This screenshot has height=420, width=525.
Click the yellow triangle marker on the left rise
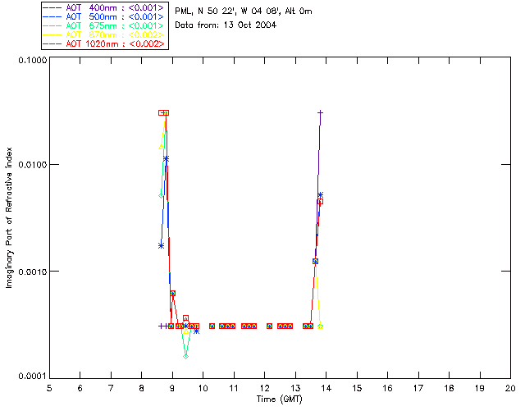(162, 146)
